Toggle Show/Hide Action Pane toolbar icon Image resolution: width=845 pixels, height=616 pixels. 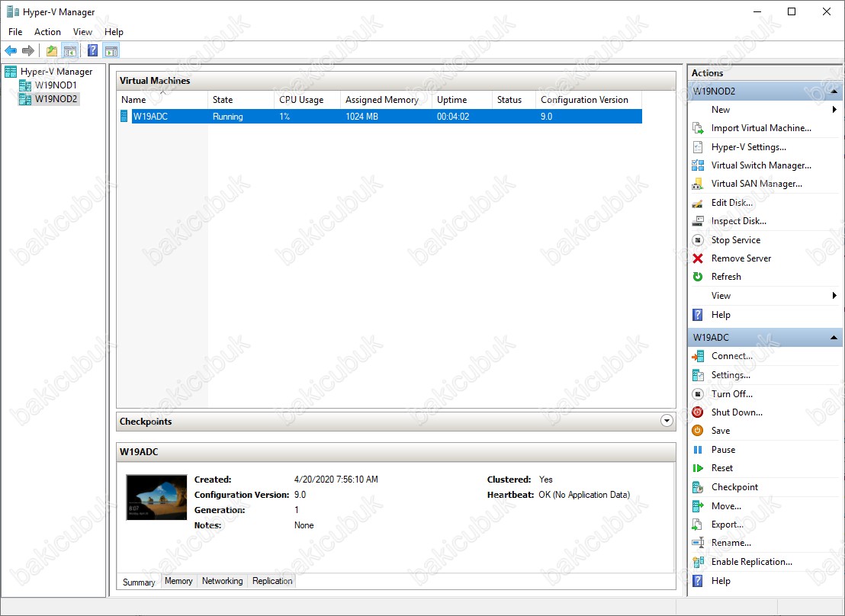(x=111, y=50)
